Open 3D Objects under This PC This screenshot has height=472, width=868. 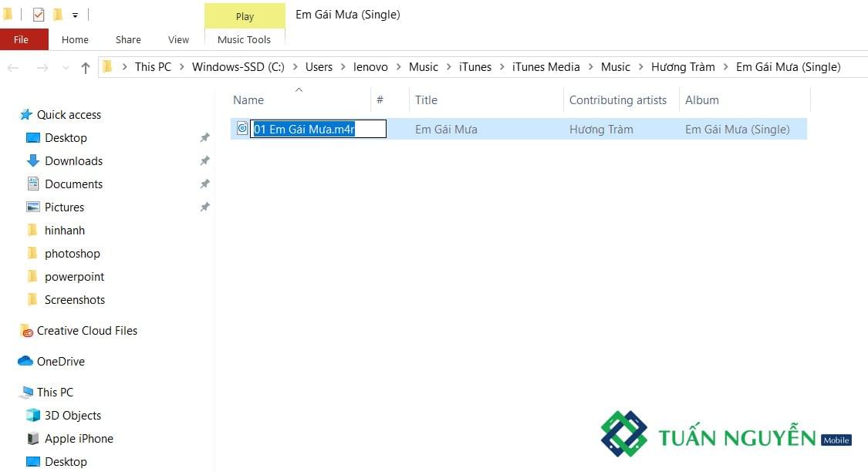point(73,416)
